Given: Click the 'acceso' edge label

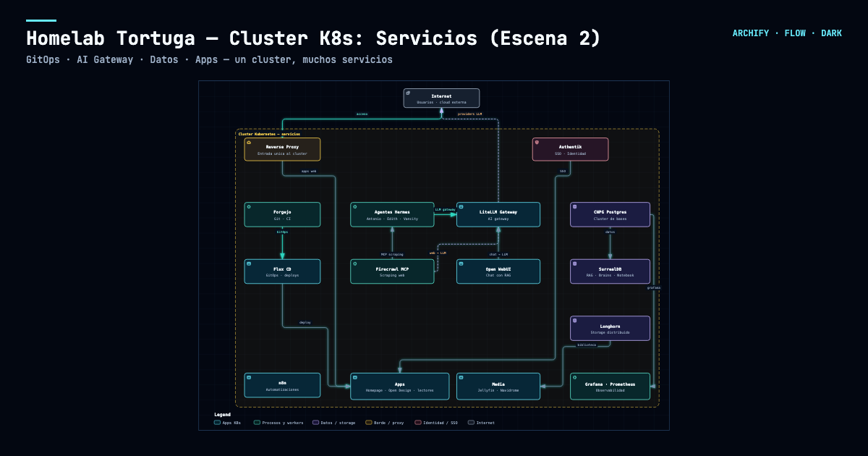Looking at the screenshot, I should [x=362, y=114].
